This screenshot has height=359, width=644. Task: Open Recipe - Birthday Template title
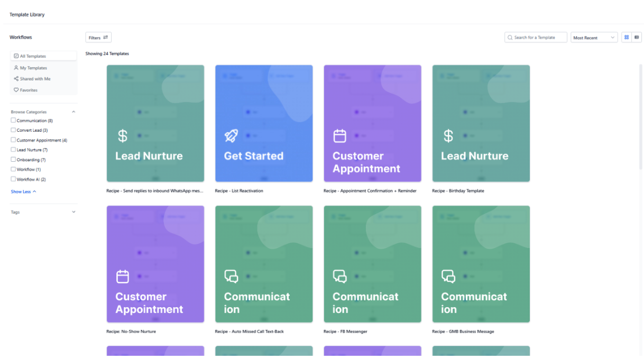[x=458, y=191]
